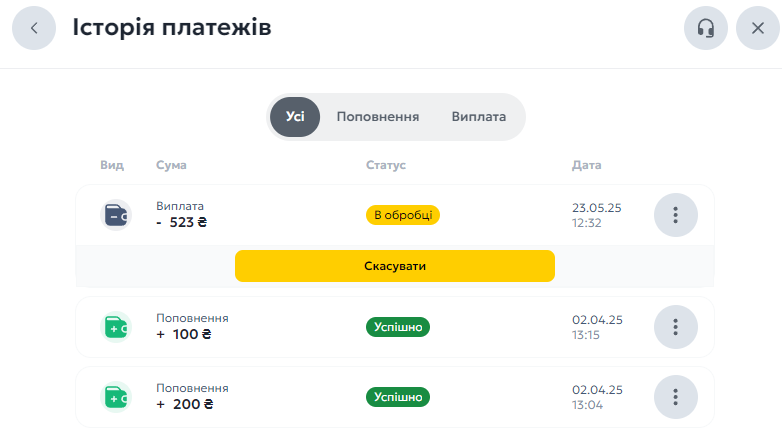Screen dimensions: 782x432
Task: Click the 200 ₴ deposit wallet icon
Action: click(x=116, y=397)
